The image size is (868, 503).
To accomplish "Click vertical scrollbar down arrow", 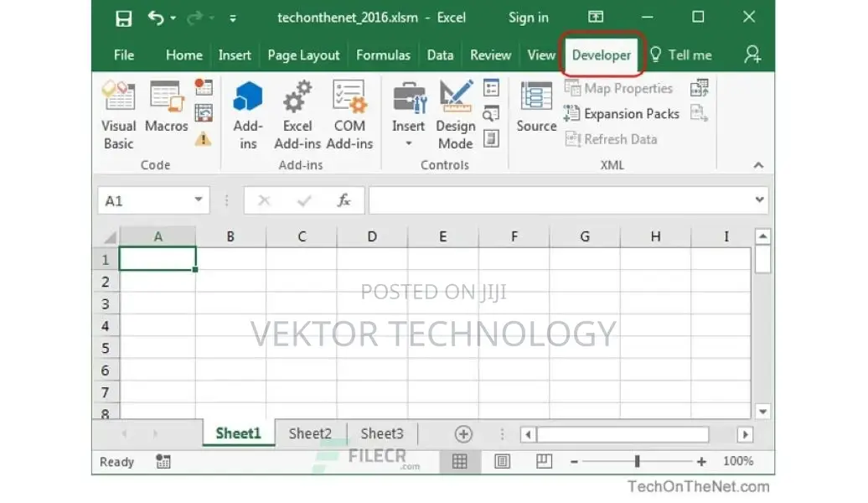I will [762, 412].
